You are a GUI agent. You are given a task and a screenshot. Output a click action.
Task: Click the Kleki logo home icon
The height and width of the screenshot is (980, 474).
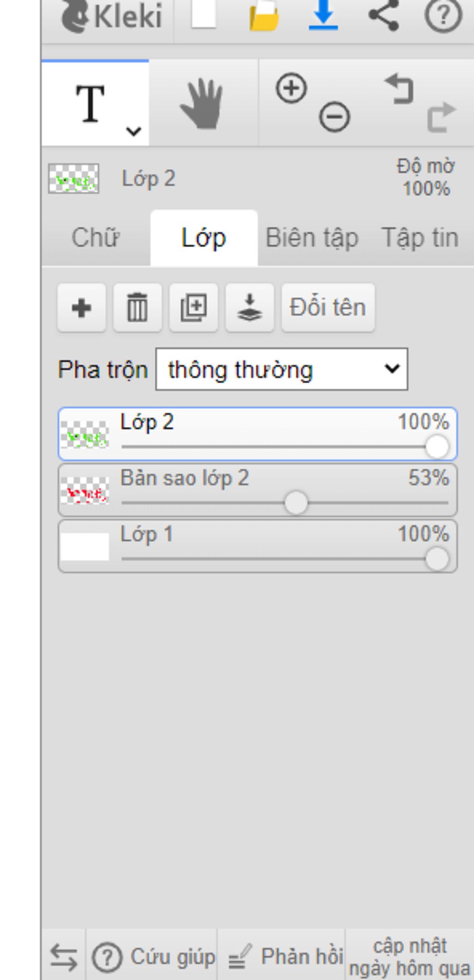pyautogui.click(x=111, y=16)
